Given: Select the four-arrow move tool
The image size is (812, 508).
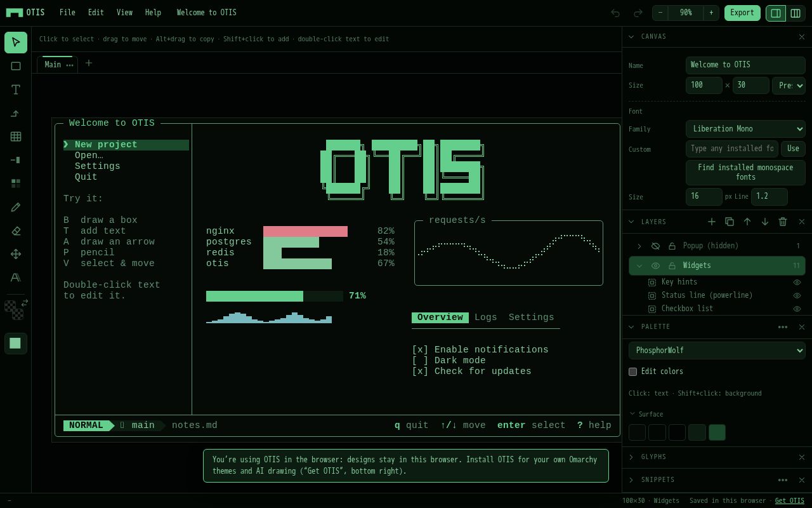Looking at the screenshot, I should [x=16, y=254].
